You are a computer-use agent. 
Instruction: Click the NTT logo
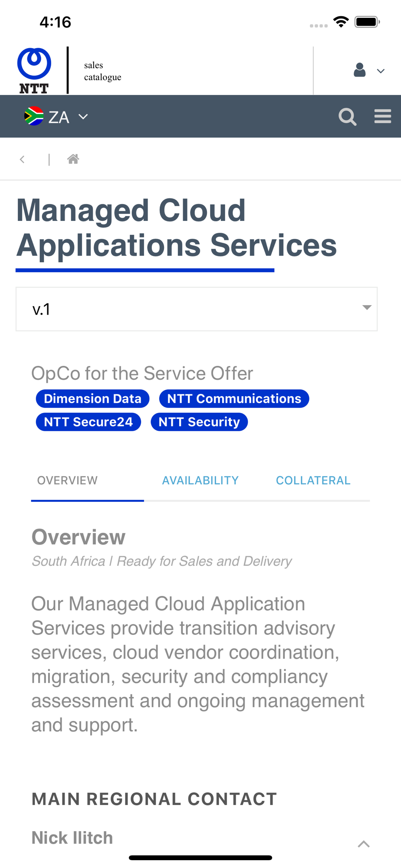(x=34, y=71)
